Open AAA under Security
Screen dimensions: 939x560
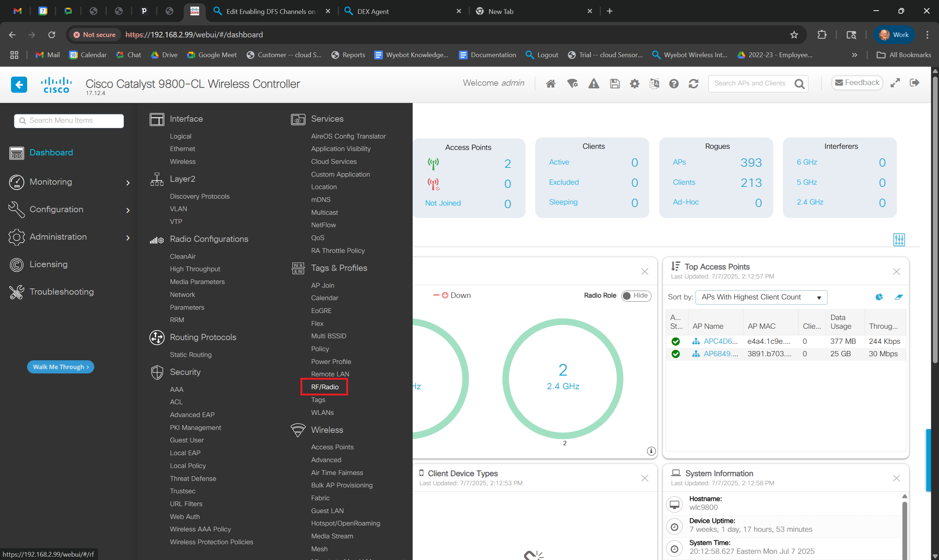point(176,389)
